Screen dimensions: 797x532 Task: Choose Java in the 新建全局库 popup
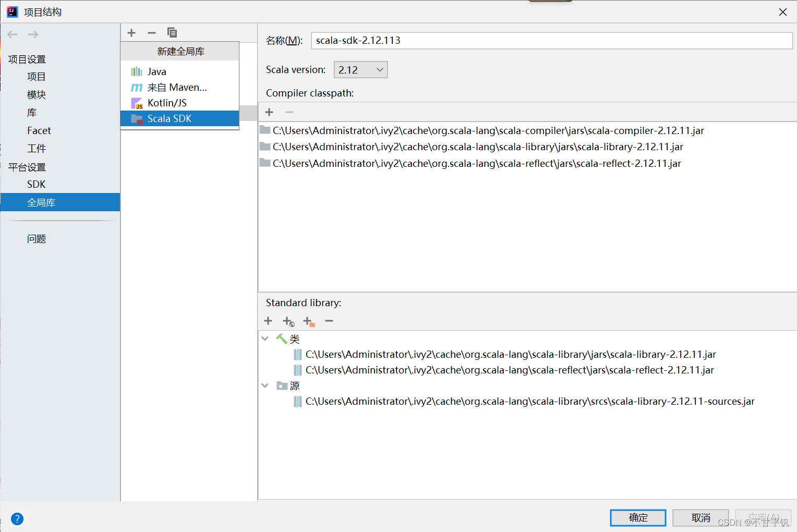(180, 71)
